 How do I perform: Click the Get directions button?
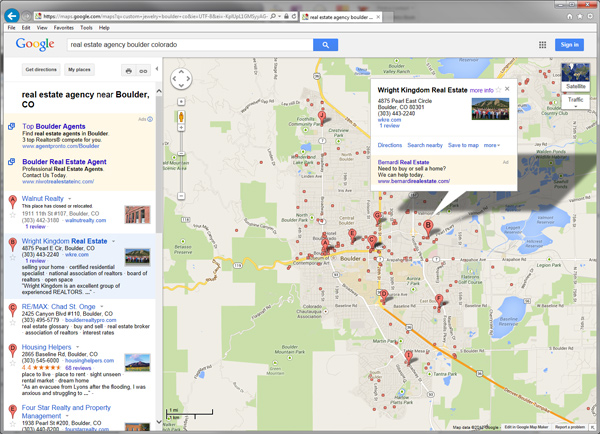coord(41,70)
